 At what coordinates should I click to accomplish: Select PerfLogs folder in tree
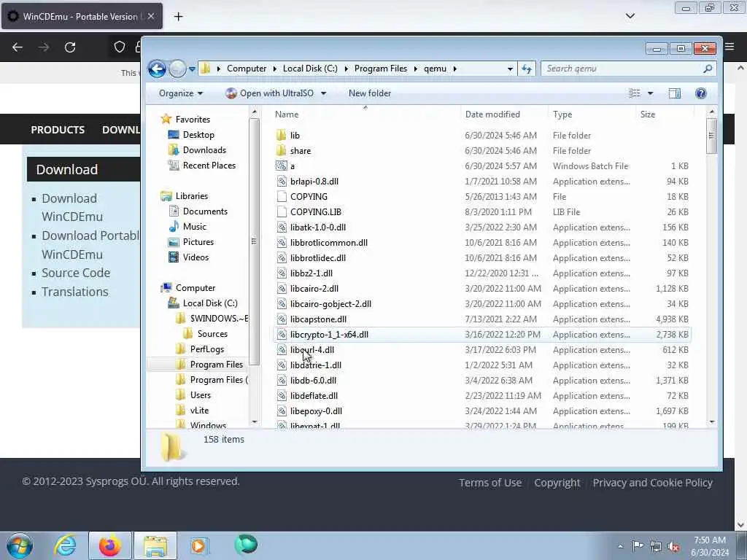click(x=206, y=349)
